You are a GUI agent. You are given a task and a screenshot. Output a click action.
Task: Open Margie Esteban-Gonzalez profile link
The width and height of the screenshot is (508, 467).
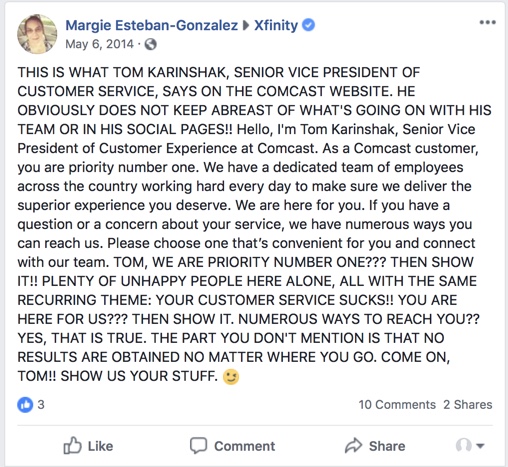pyautogui.click(x=152, y=26)
